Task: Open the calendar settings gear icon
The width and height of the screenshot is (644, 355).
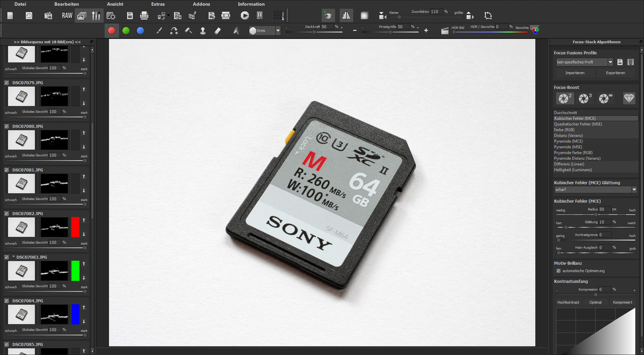Action: coord(111,15)
